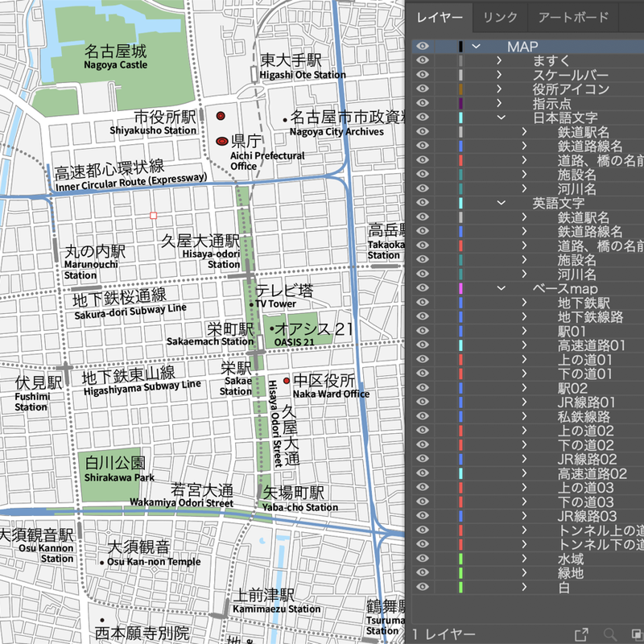Click red marker next to 中区役所 label
Image resolution: width=644 pixels, height=644 pixels.
pos(287,380)
